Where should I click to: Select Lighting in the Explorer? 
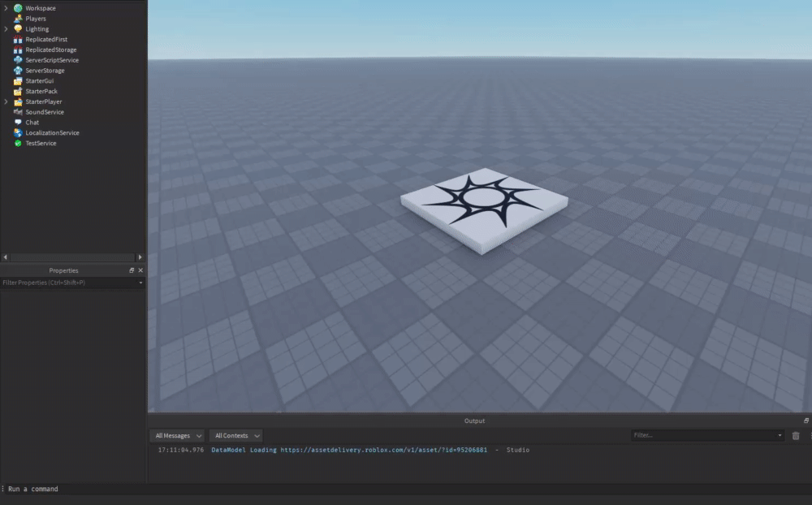pyautogui.click(x=37, y=29)
